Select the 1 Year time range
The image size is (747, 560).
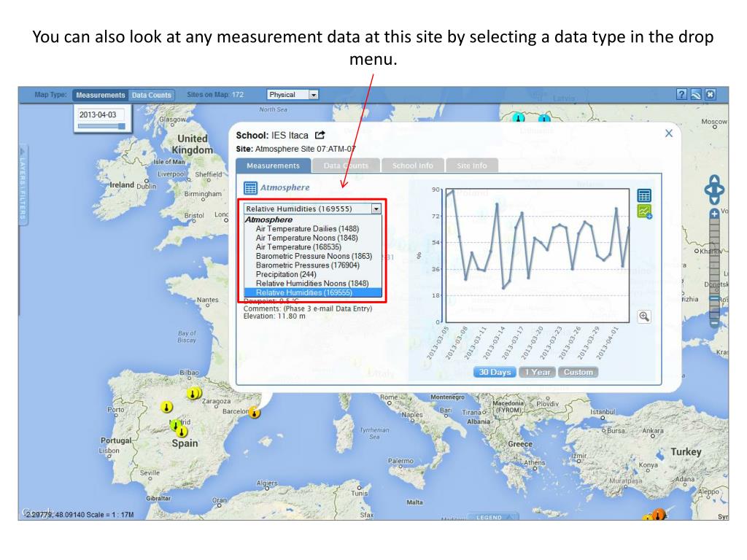pyautogui.click(x=538, y=372)
